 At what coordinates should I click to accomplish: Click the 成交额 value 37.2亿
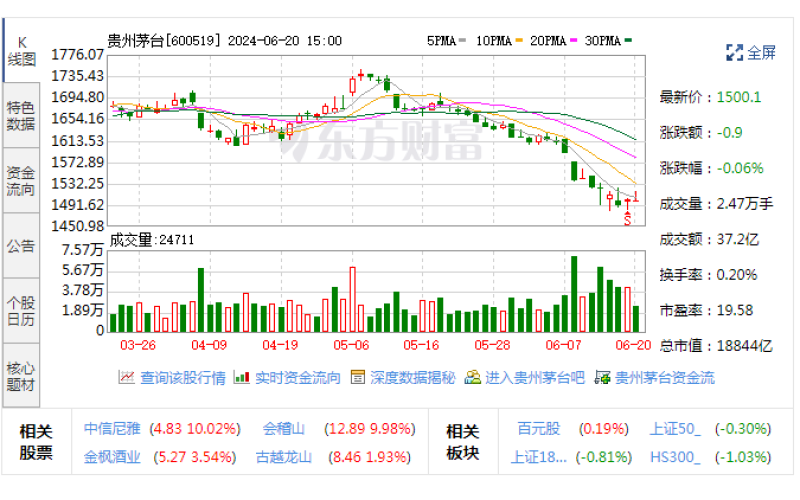click(738, 239)
